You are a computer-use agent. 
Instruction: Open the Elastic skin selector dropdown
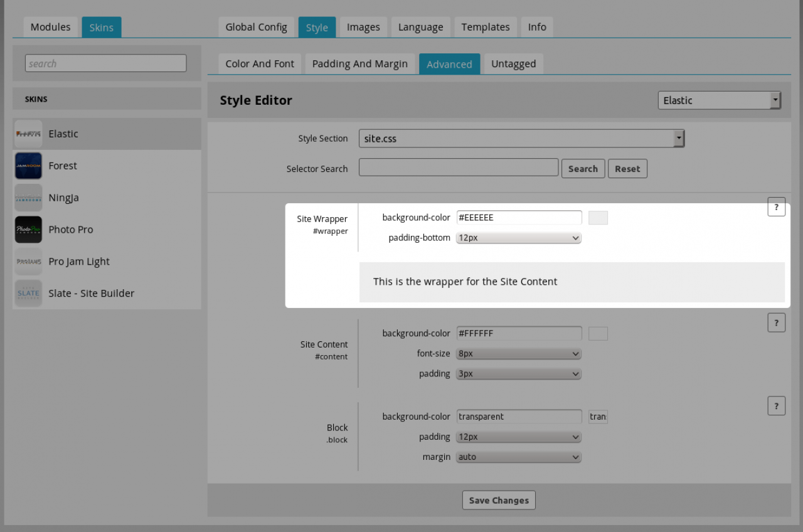coord(719,100)
